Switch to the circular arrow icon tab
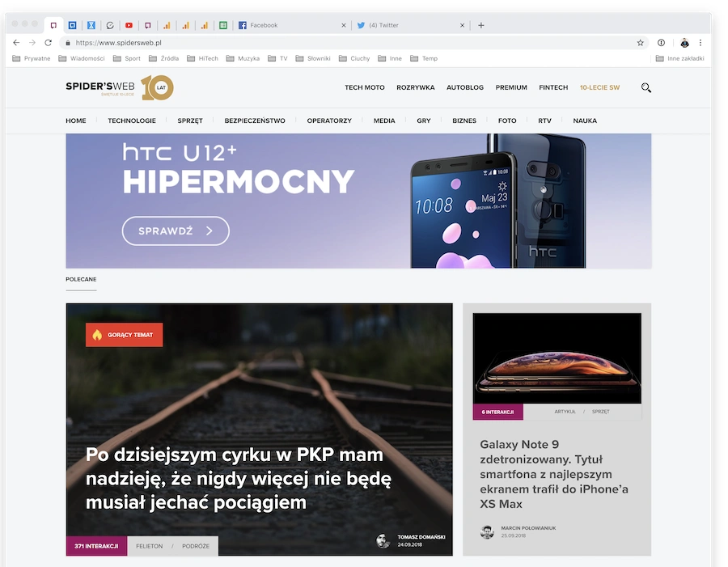 (110, 26)
